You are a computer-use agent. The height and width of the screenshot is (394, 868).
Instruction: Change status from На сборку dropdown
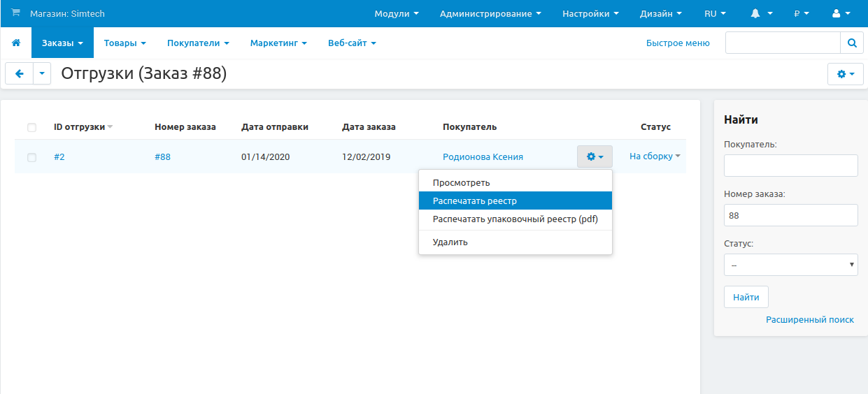[655, 156]
